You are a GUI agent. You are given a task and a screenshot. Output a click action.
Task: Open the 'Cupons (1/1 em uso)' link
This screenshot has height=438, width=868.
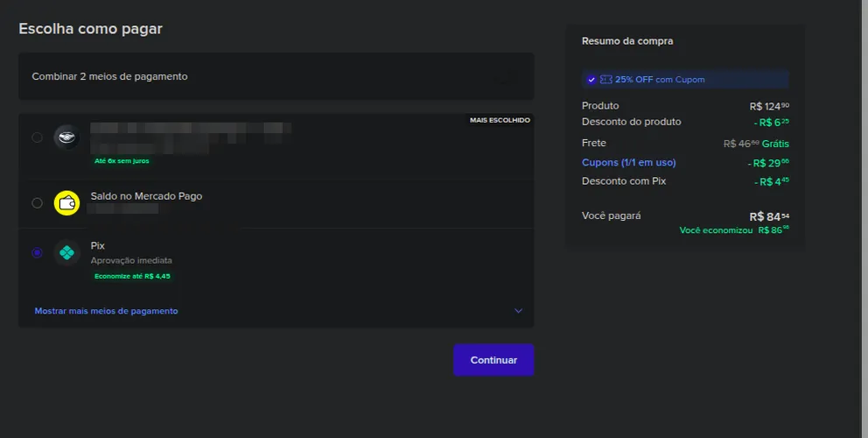point(629,162)
